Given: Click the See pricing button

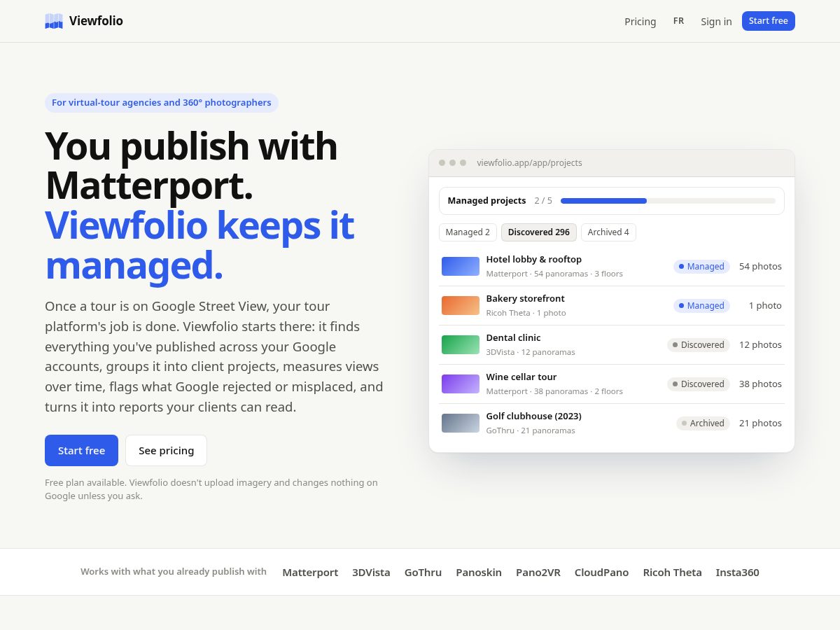Looking at the screenshot, I should click(x=166, y=451).
